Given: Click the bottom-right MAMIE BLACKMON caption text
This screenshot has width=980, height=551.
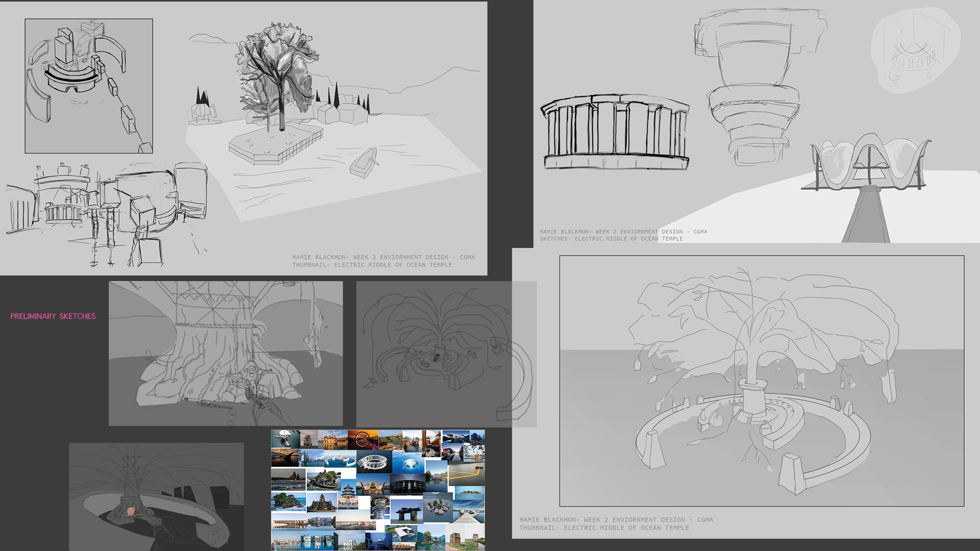Looking at the screenshot, I should (616, 520).
